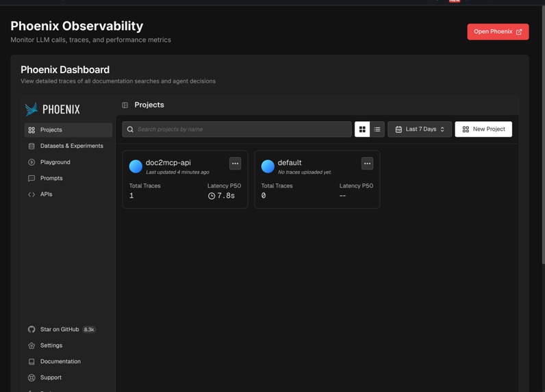Click the Support lifebuoy icon
545x392 pixels.
click(31, 378)
